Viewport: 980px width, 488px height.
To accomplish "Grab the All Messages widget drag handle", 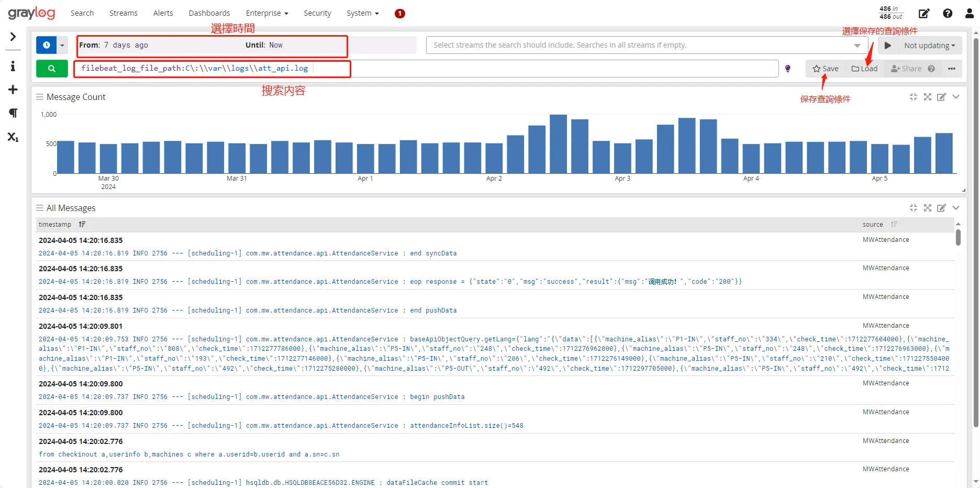I will click(40, 208).
